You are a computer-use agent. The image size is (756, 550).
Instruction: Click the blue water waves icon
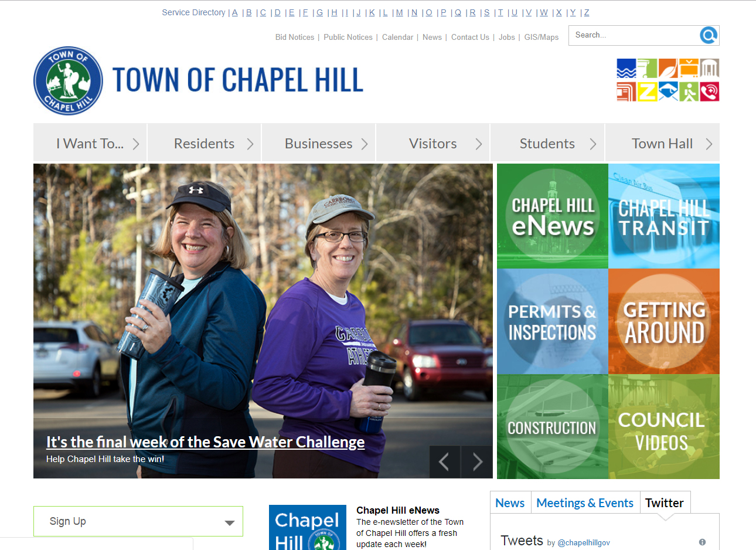[x=626, y=69]
